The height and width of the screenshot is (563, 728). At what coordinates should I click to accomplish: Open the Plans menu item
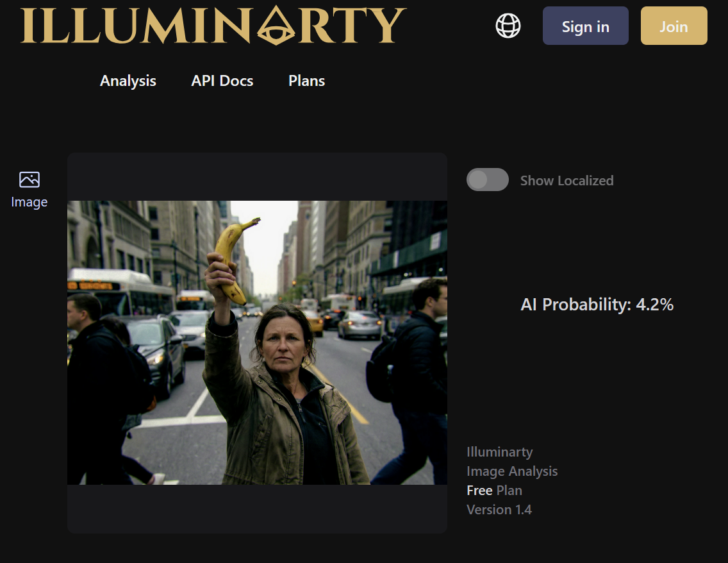pos(306,81)
